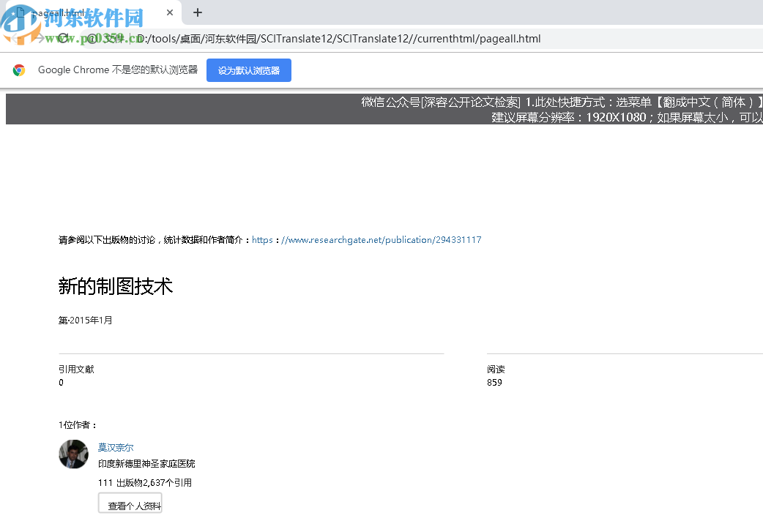
Task: Click the Google Chrome 不是您的默认浏览器 message
Action: (118, 70)
